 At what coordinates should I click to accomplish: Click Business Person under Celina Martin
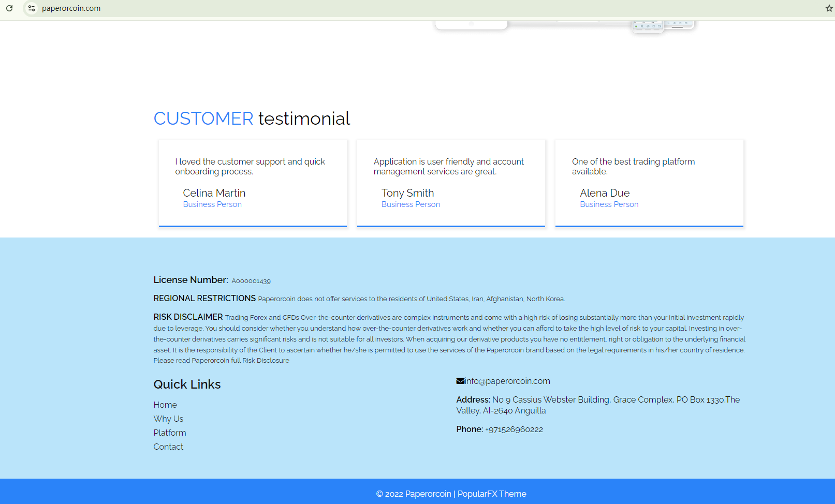click(x=212, y=204)
